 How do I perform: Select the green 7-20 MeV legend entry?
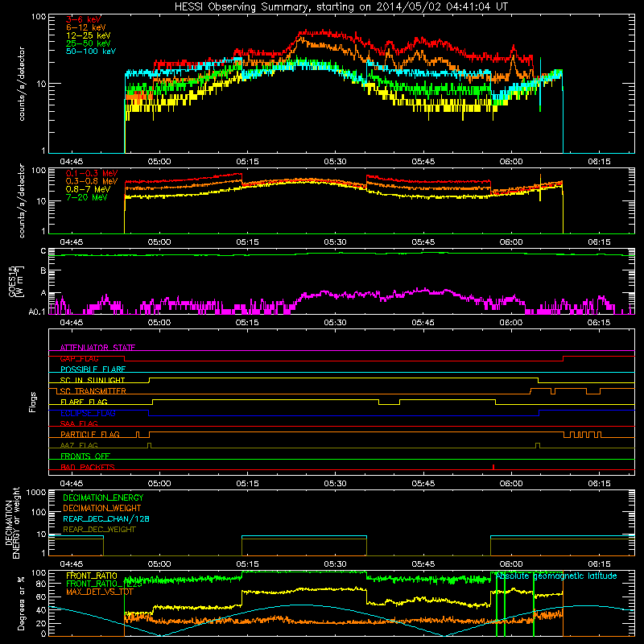pos(86,197)
